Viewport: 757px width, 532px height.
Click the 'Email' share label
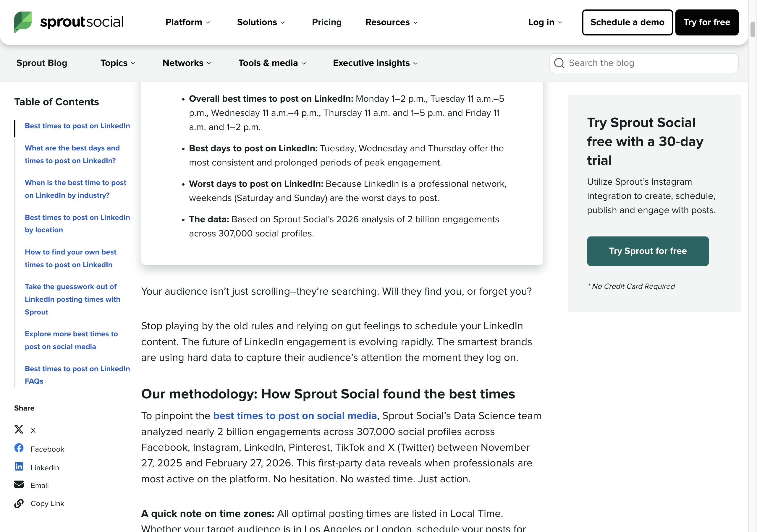click(x=40, y=485)
